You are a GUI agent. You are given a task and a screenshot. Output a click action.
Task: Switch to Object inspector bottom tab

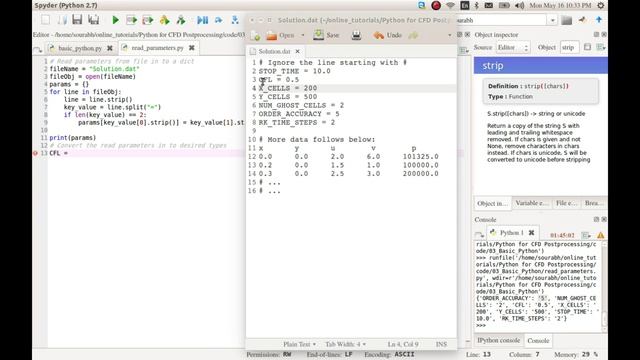pos(492,203)
